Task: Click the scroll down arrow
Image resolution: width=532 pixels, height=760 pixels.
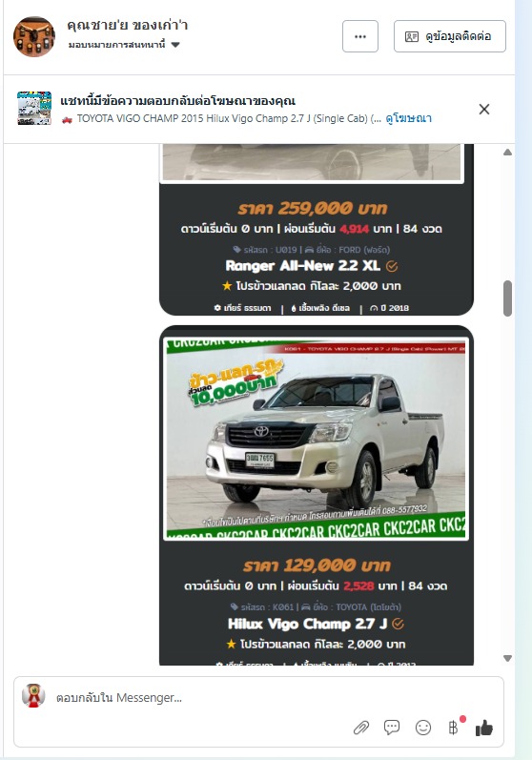Action: point(507,658)
